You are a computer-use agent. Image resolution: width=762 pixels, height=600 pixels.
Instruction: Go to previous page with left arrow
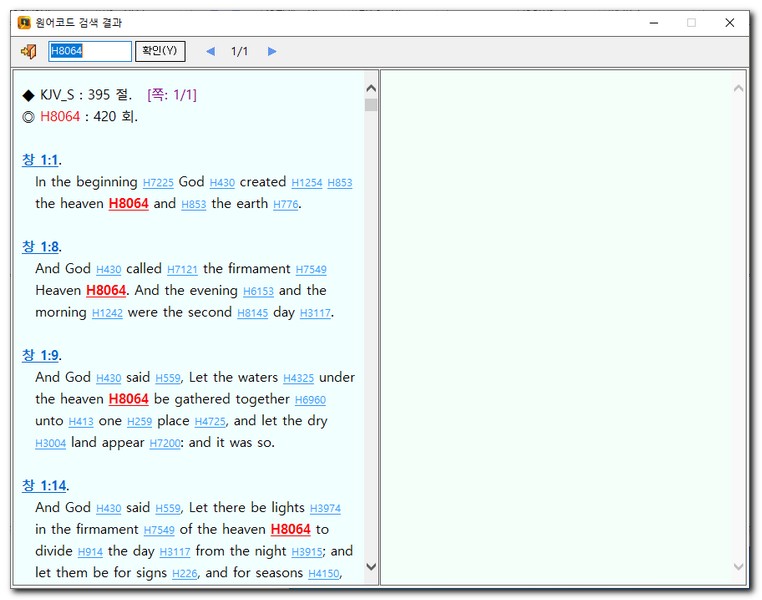pos(210,51)
